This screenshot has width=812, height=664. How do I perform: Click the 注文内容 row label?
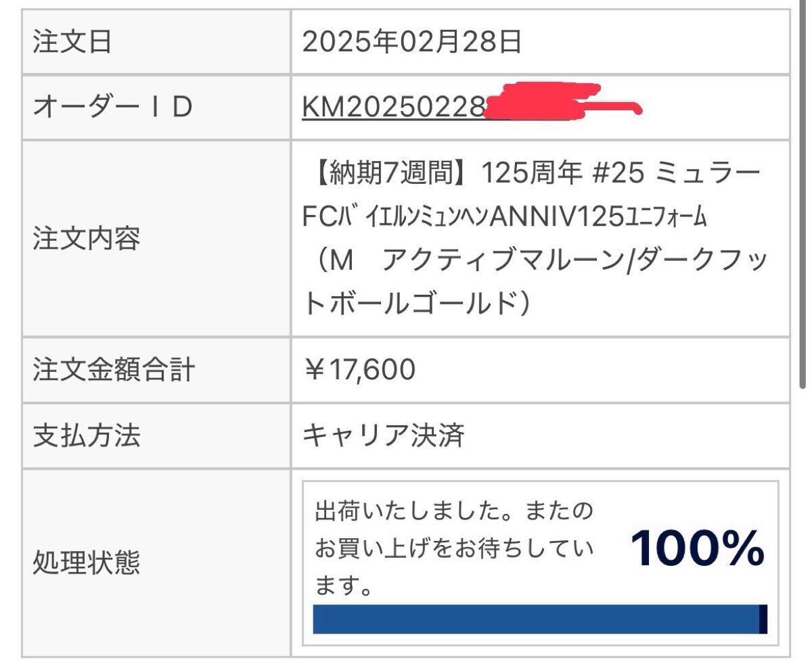pos(87,239)
